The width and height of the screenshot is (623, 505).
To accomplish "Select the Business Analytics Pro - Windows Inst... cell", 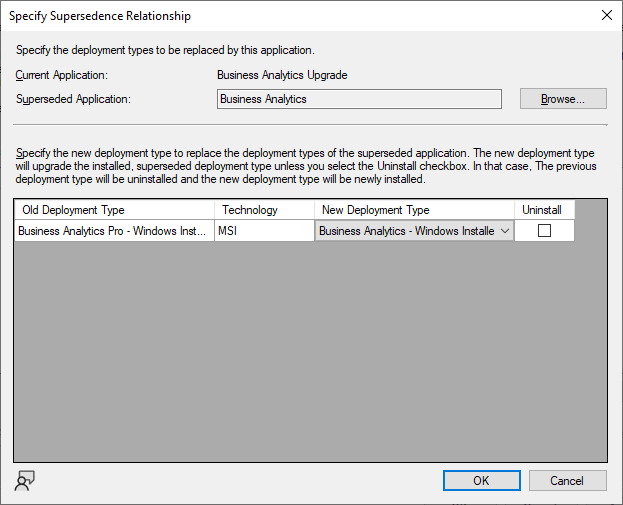I will point(114,231).
